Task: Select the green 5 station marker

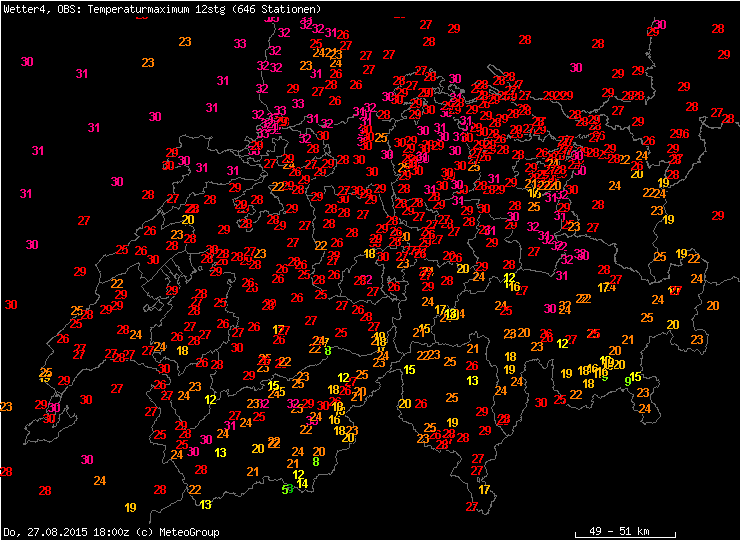Action: pos(285,489)
